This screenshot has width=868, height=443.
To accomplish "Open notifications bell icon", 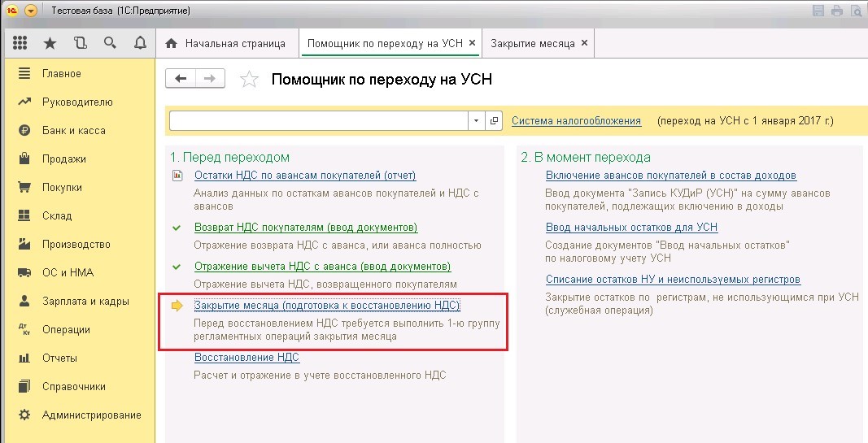I will tap(140, 43).
